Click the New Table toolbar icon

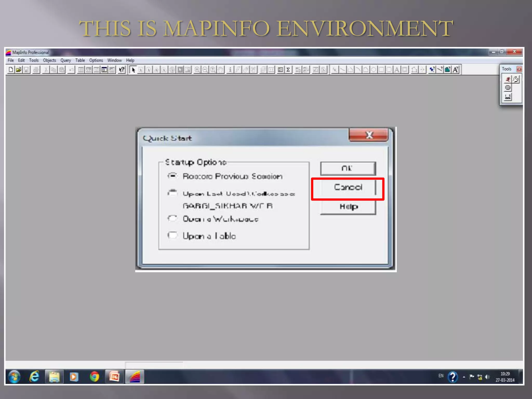pyautogui.click(x=11, y=70)
